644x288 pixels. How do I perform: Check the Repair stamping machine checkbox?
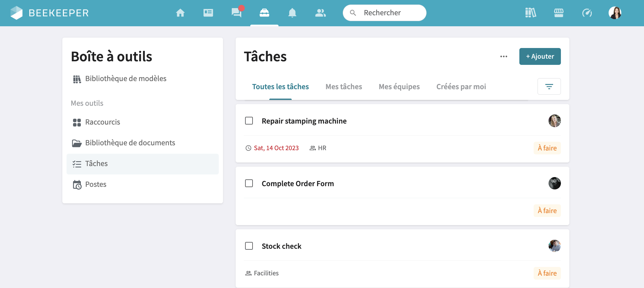249,121
